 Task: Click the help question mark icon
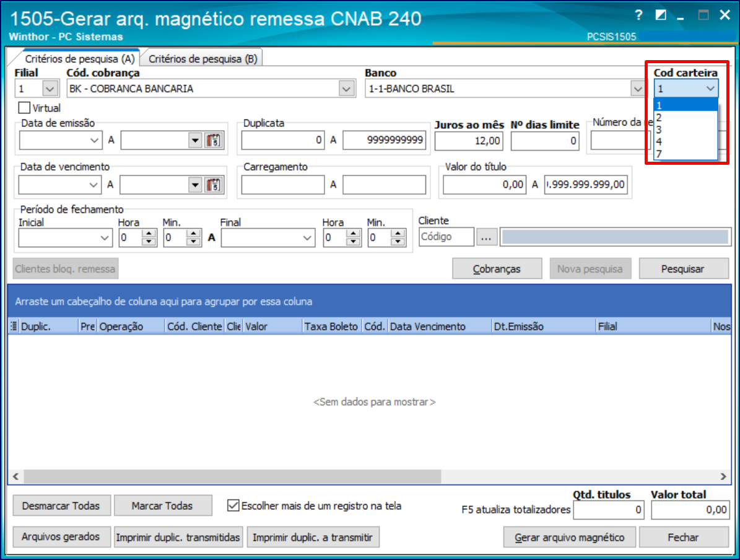[638, 15]
